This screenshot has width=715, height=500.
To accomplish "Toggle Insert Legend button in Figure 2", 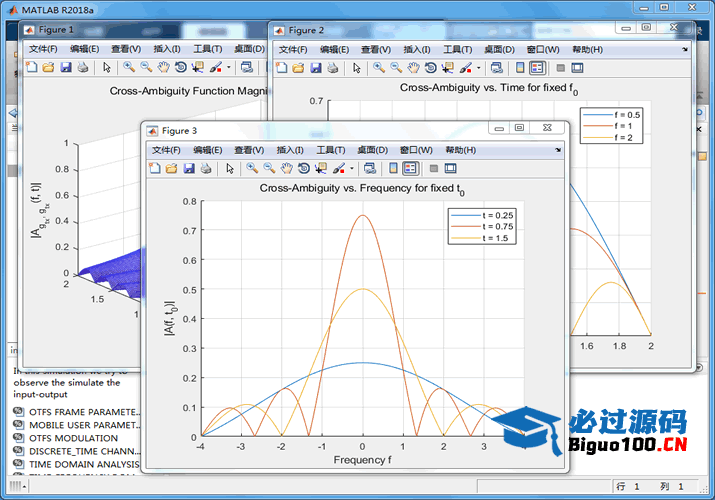I will pyautogui.click(x=537, y=68).
